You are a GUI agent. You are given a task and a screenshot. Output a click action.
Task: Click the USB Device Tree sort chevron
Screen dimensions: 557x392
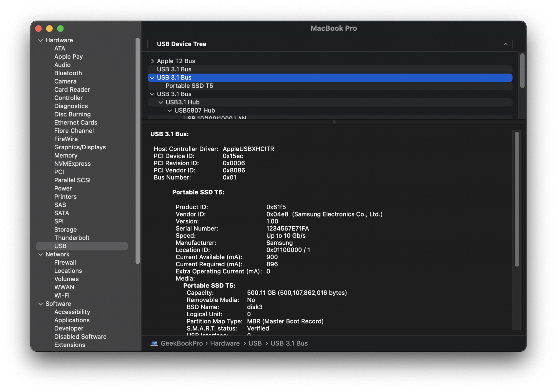coord(505,44)
